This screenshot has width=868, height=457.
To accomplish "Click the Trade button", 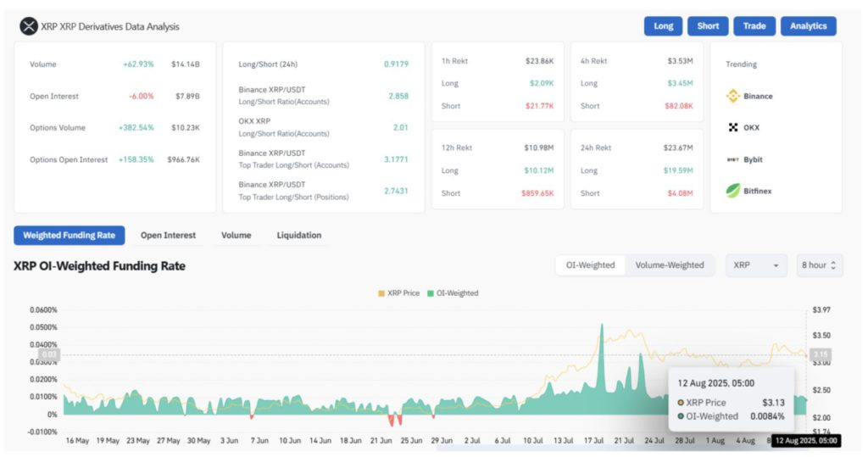I will (754, 26).
